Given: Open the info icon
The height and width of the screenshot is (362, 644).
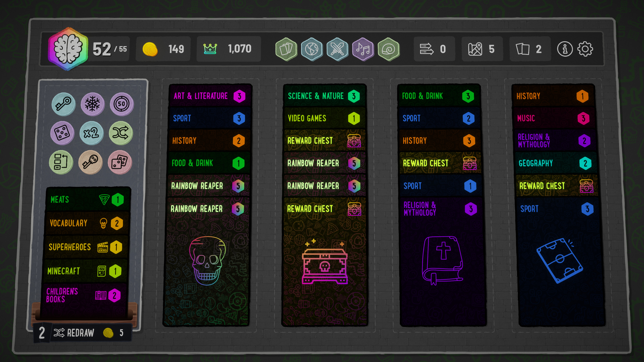Looking at the screenshot, I should 565,49.
